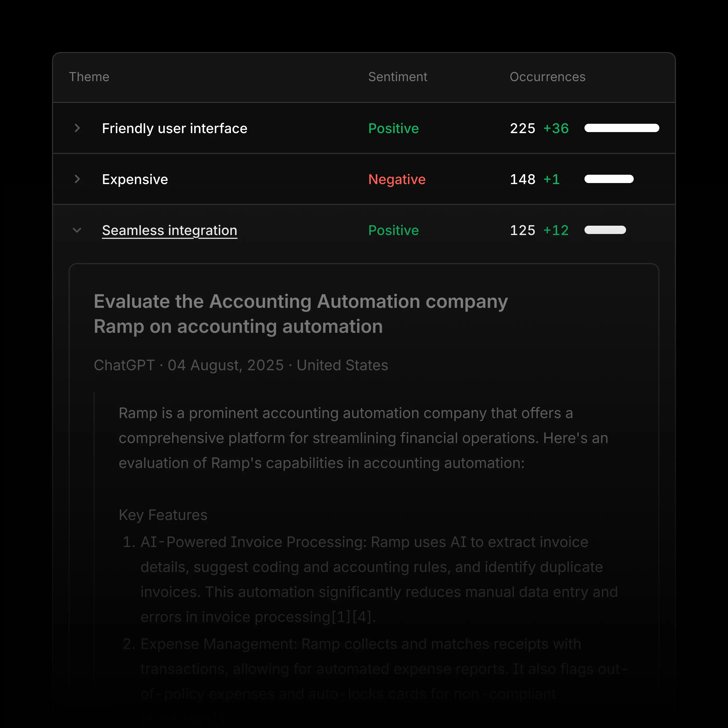Select the ChatGPT source label
Viewport: 728px width, 728px height.
pyautogui.click(x=124, y=365)
